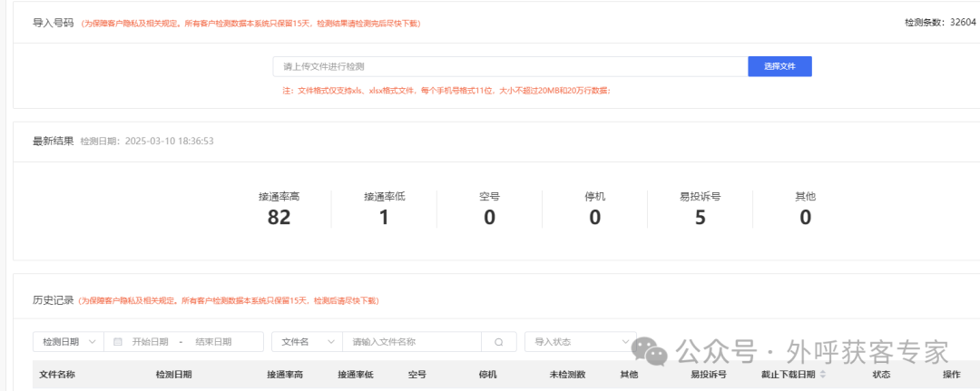
Task: Click the calendar icon in date range
Action: pos(118,342)
